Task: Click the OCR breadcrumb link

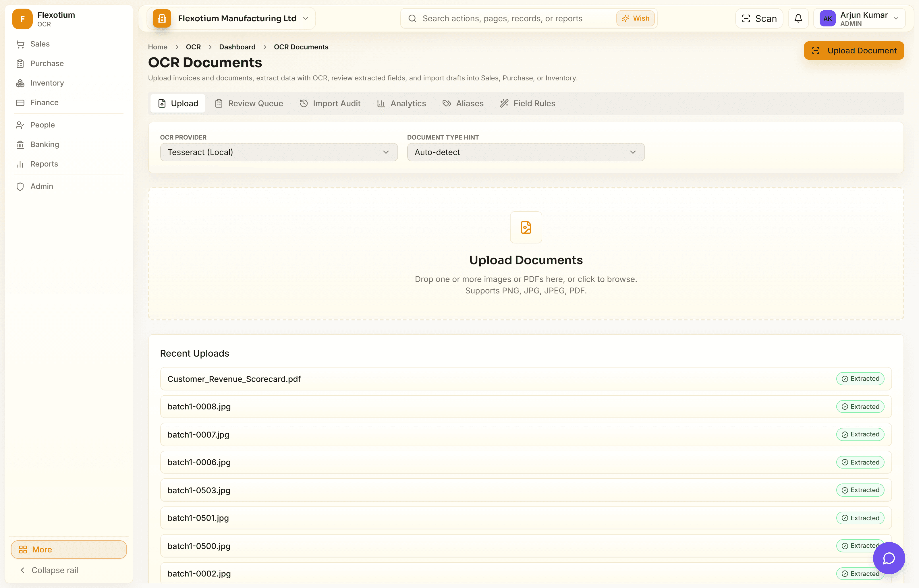Action: click(193, 47)
